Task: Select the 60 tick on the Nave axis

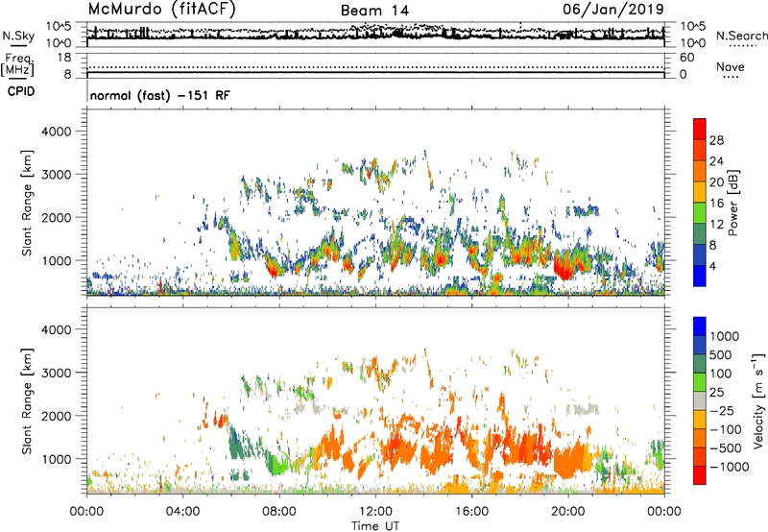Action: pyautogui.click(x=686, y=58)
